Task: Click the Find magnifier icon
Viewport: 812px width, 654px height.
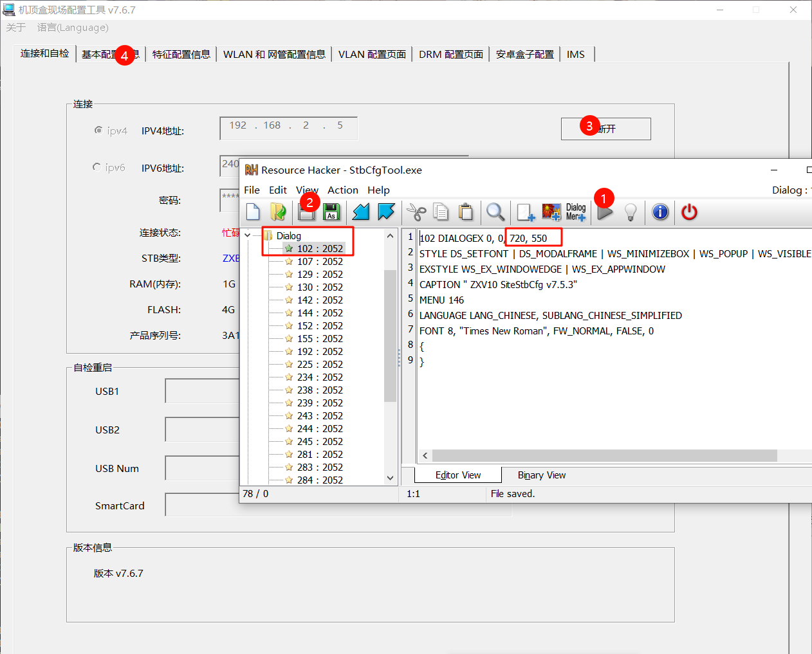Action: pyautogui.click(x=495, y=212)
